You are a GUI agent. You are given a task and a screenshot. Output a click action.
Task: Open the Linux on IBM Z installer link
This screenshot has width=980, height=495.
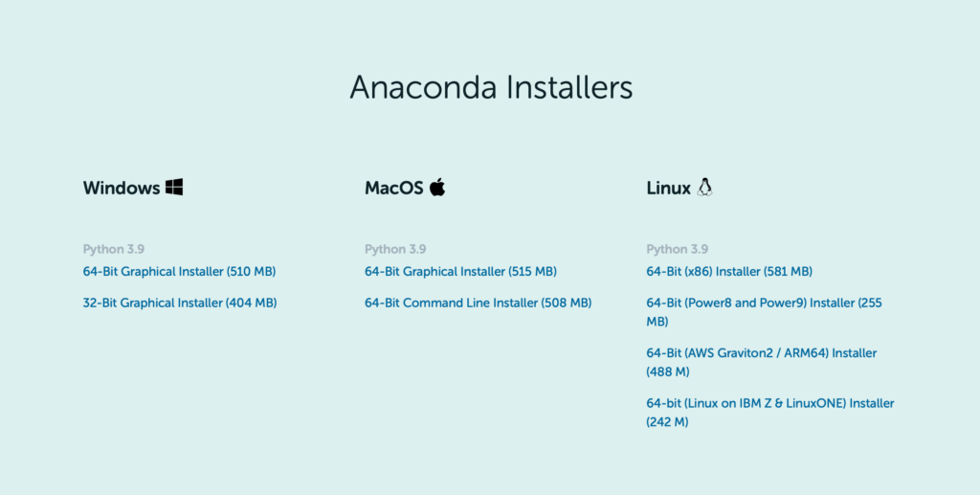point(770,412)
